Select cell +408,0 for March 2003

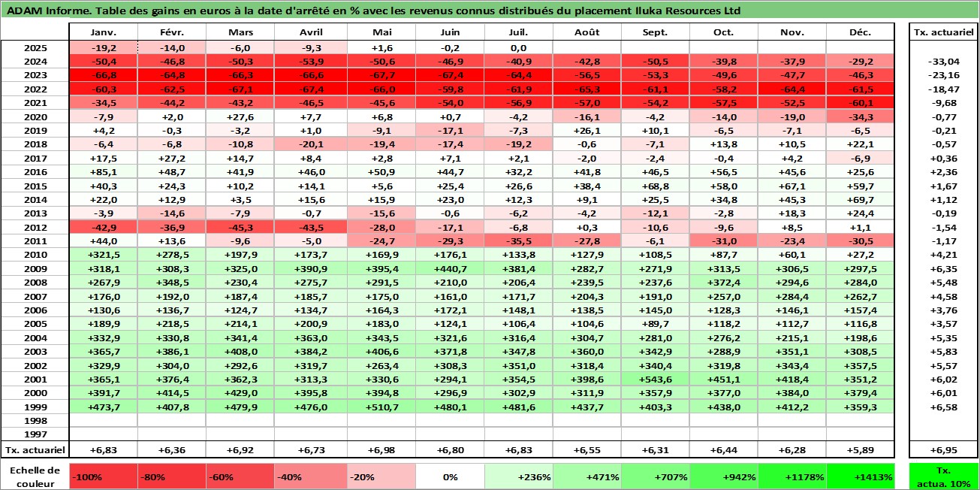point(240,351)
